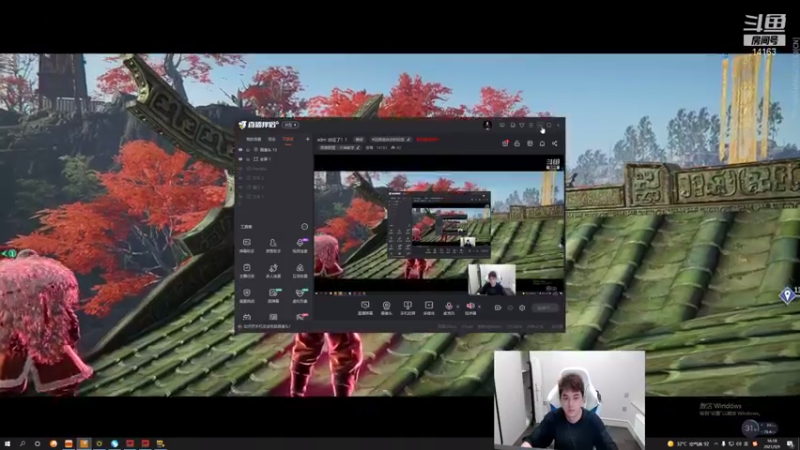Open the taskbar search magnifier
This screenshot has width=800, height=450.
(22, 444)
